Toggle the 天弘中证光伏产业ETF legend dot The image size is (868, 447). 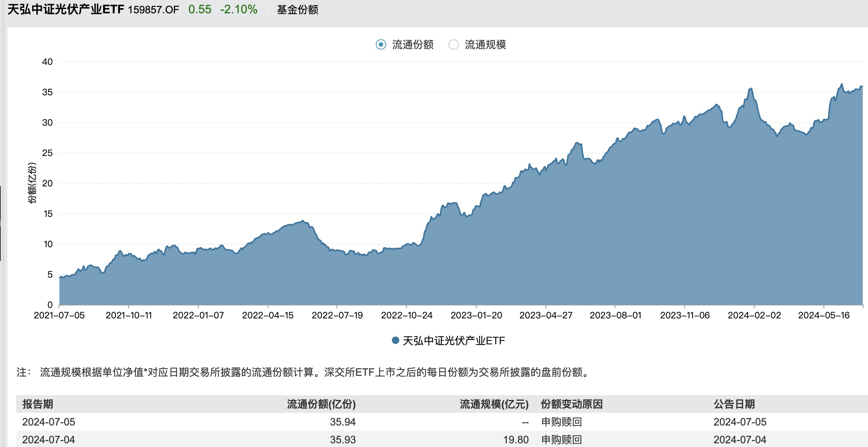click(x=395, y=340)
